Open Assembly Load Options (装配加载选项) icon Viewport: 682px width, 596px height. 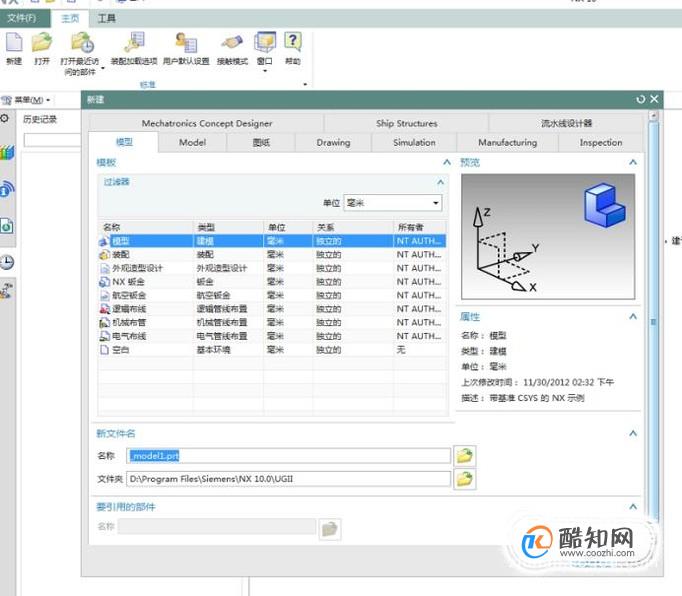click(x=134, y=43)
